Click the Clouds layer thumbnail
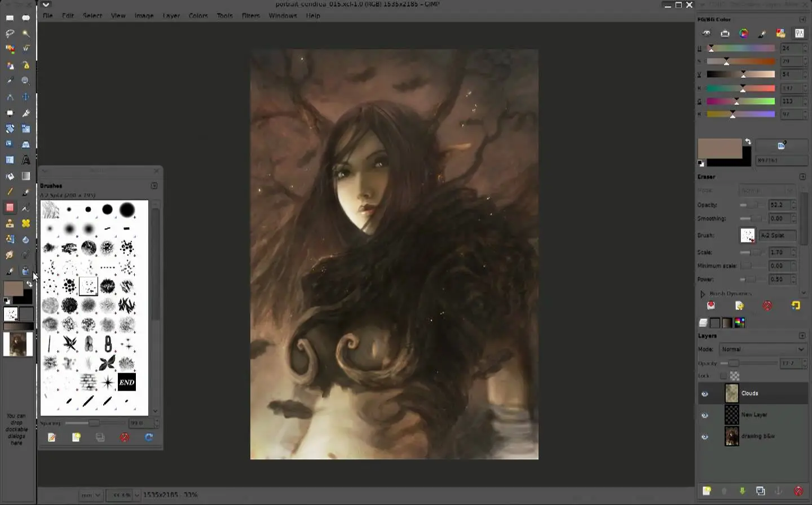The width and height of the screenshot is (812, 505). [731, 393]
